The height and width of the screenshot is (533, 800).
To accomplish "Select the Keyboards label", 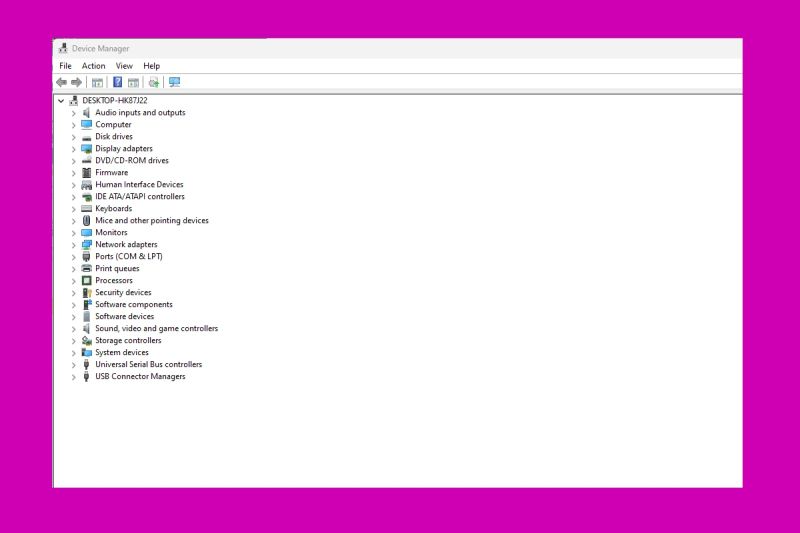I will coord(114,209).
